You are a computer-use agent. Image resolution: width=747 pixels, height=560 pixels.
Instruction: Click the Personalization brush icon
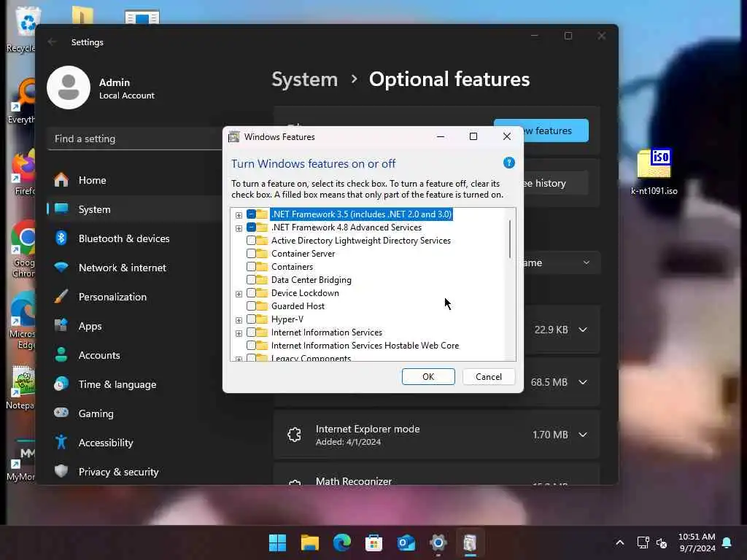pos(61,296)
